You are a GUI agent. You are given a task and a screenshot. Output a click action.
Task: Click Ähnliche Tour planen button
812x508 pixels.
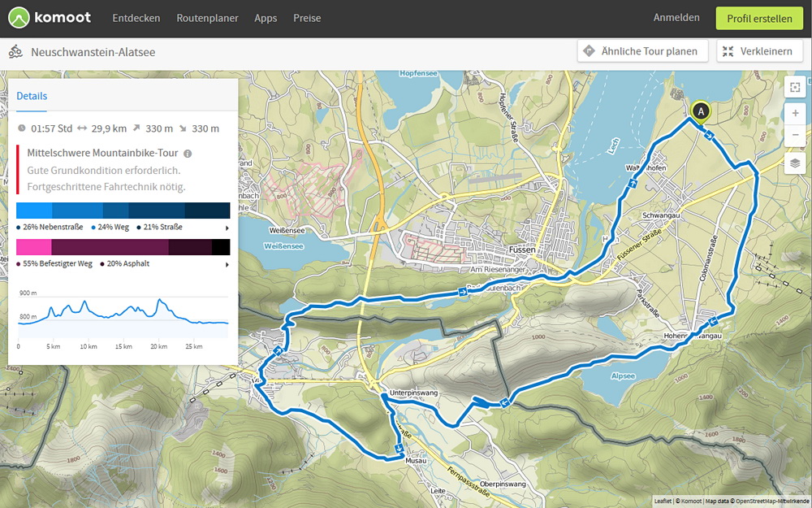click(642, 51)
